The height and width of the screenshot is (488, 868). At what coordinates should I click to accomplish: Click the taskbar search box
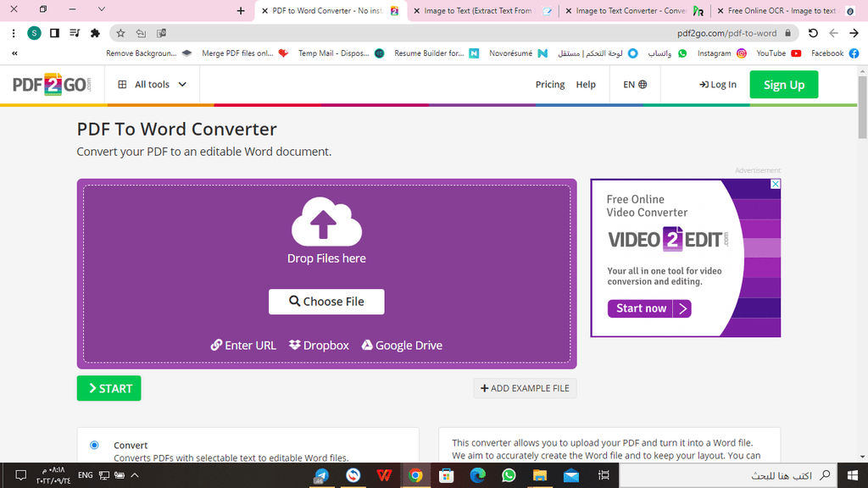pos(727,475)
